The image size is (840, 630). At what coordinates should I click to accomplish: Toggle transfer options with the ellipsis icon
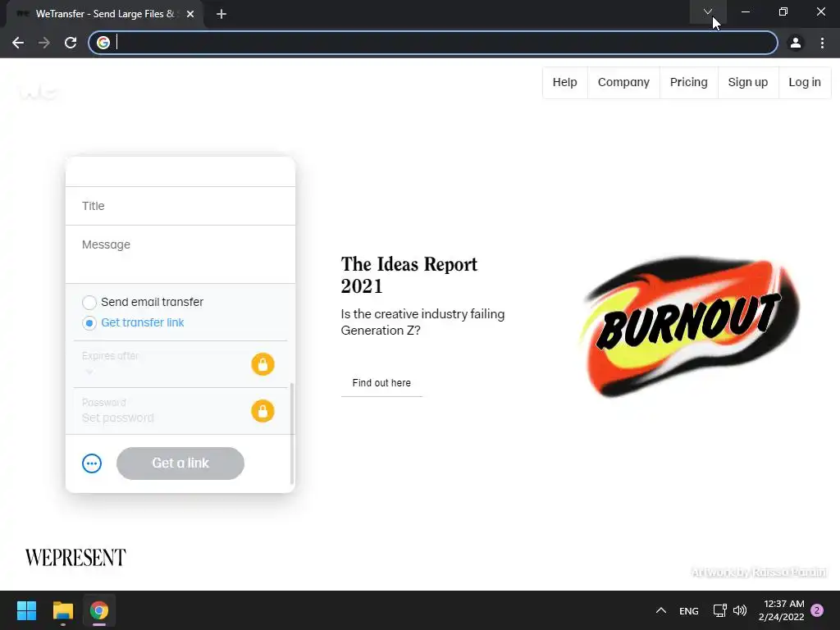[x=92, y=463]
